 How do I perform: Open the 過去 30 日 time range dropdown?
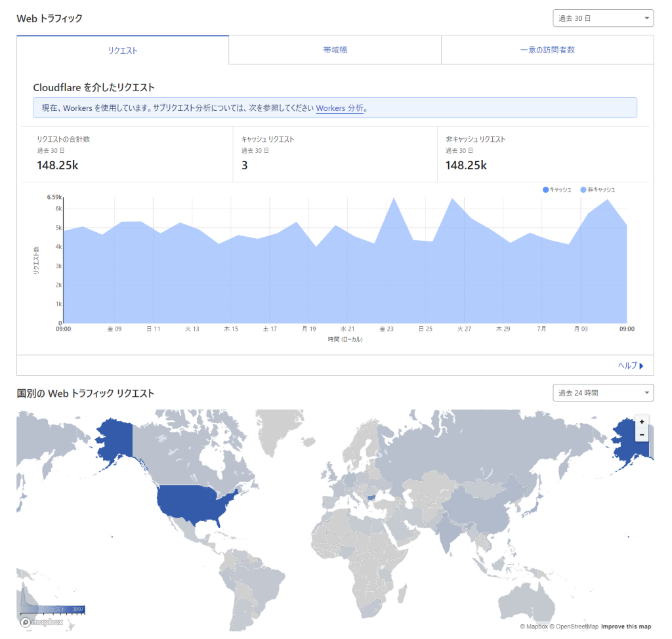pos(603,18)
